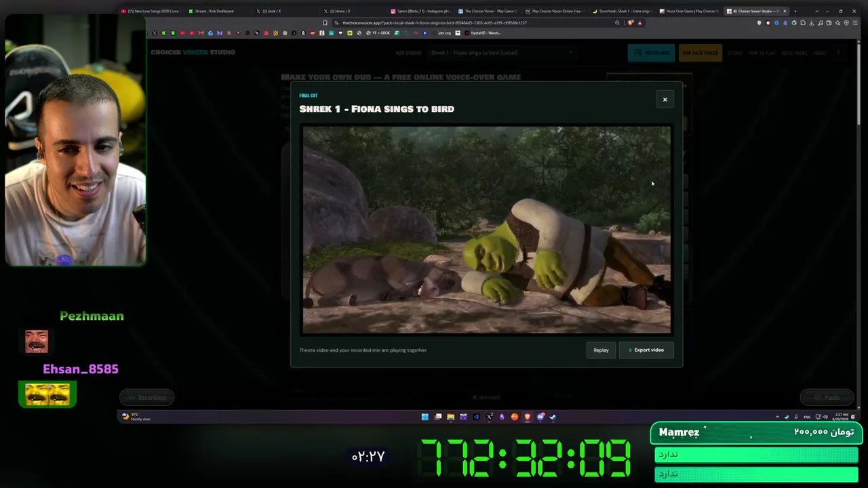Click the Mamrez donor name
This screenshot has width=868, height=488.
[679, 432]
